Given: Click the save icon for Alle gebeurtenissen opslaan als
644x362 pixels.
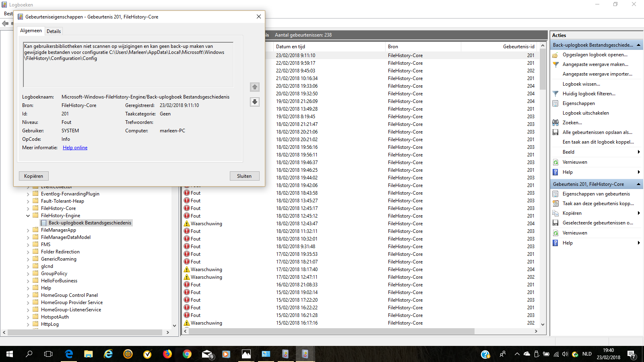Looking at the screenshot, I should (x=555, y=132).
